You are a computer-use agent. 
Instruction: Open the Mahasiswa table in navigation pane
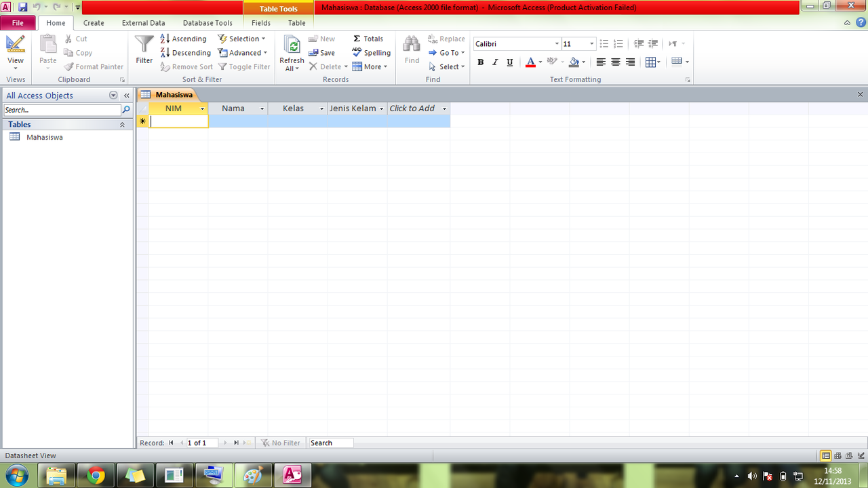pyautogui.click(x=45, y=137)
